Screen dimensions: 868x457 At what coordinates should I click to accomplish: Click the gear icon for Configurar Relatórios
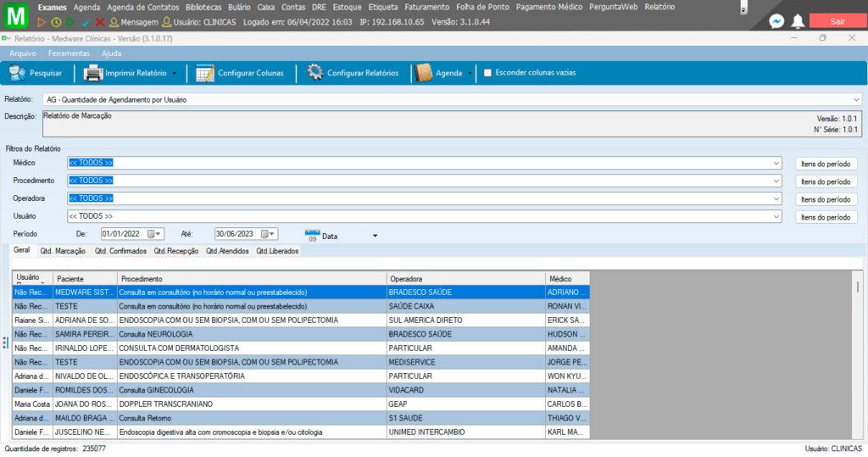(314, 73)
